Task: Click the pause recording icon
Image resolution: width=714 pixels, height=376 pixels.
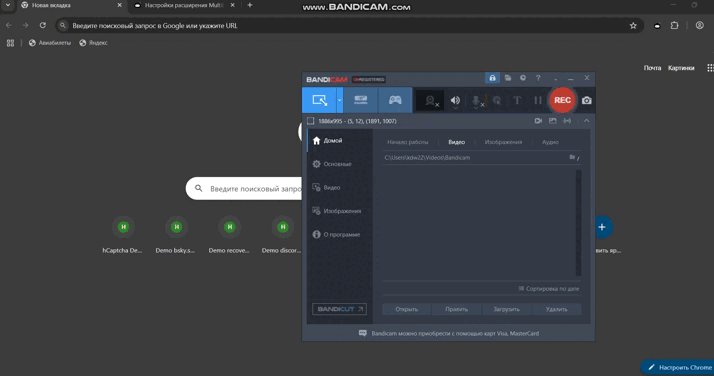Action: 538,101
